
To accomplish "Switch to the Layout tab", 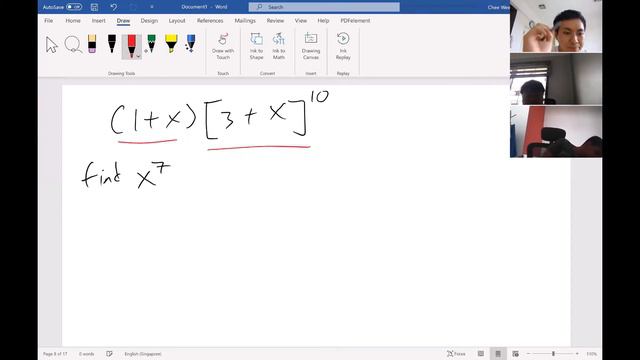I will 177,20.
